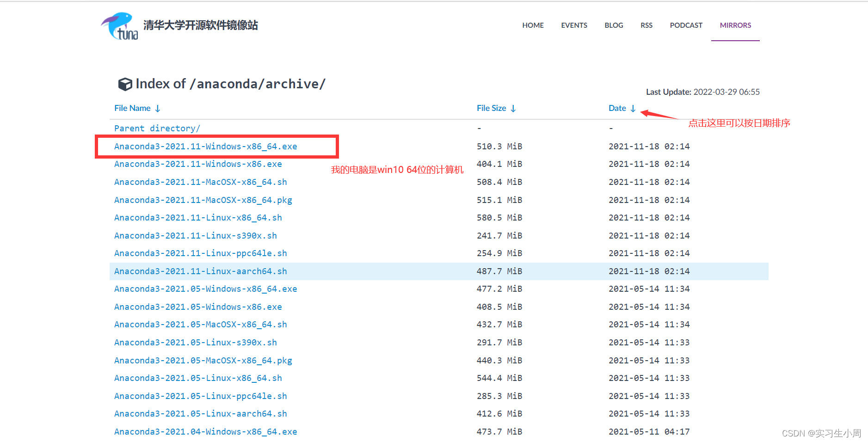Sort by File Name column
The height and width of the screenshot is (442, 868).
pyautogui.click(x=137, y=108)
